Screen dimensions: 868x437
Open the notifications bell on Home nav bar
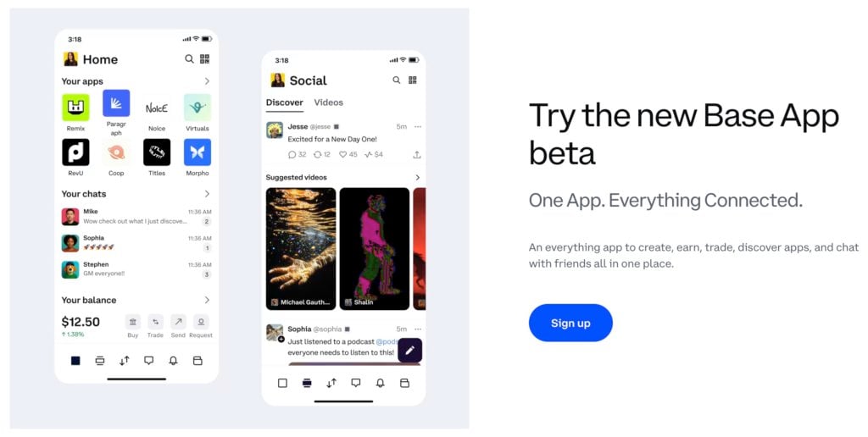point(173,361)
